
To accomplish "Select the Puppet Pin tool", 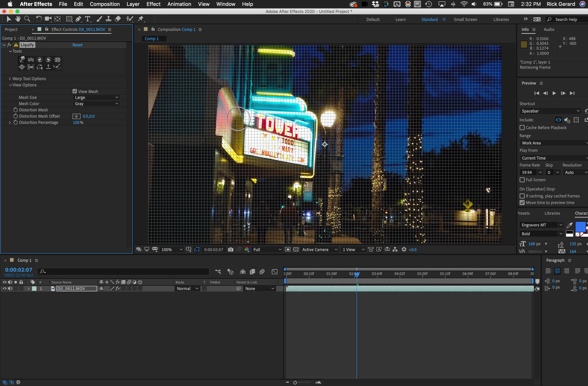I will 141,19.
